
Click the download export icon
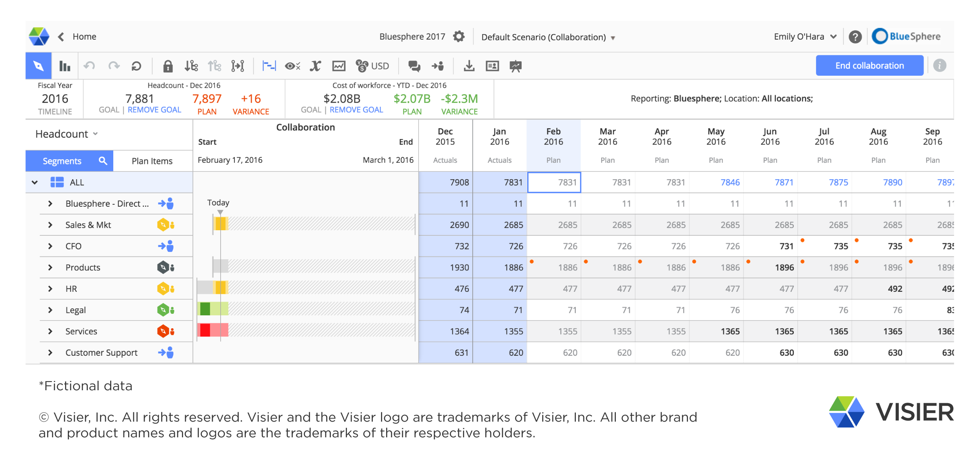coord(469,66)
